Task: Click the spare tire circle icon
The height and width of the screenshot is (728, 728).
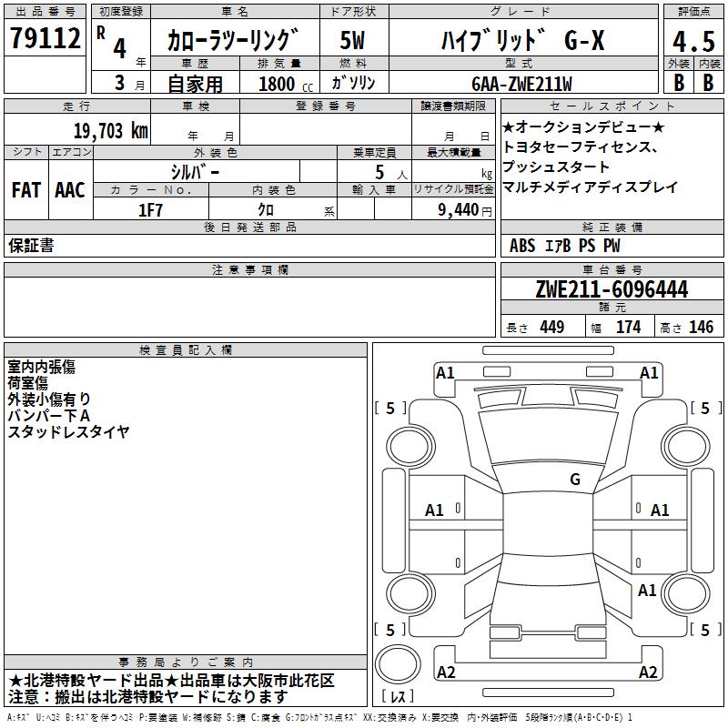Action: point(398,664)
